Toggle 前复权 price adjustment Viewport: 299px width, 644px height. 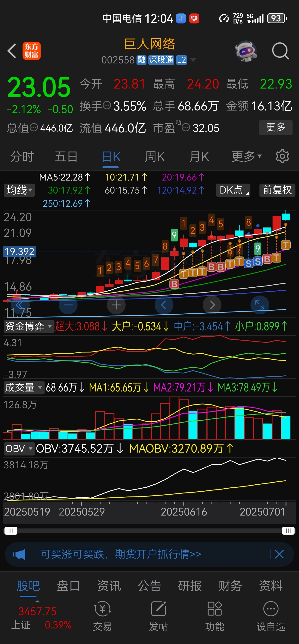point(277,190)
